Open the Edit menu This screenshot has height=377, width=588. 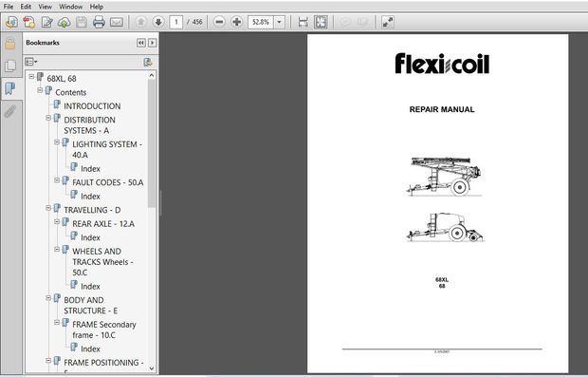(x=26, y=7)
